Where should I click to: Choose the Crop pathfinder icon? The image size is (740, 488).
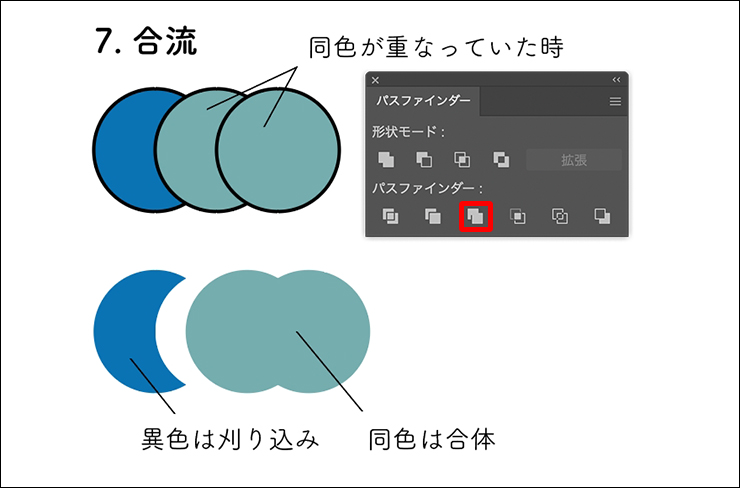[518, 216]
